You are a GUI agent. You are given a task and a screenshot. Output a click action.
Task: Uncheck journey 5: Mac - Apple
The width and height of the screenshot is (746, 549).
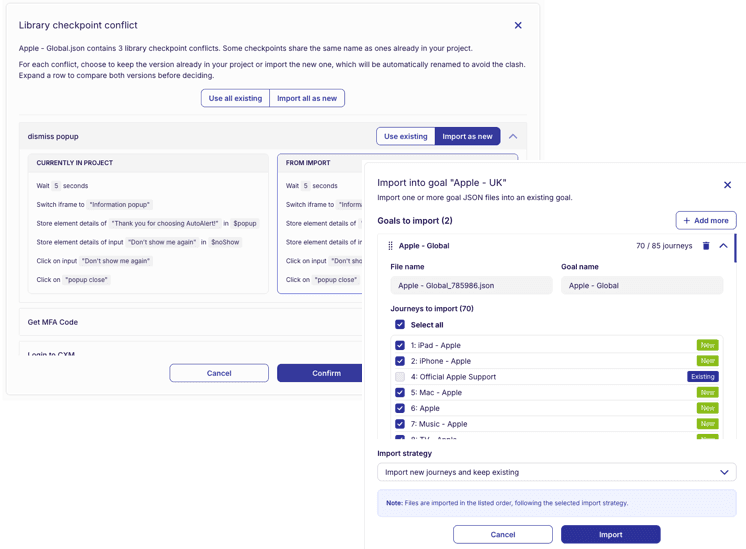[400, 392]
